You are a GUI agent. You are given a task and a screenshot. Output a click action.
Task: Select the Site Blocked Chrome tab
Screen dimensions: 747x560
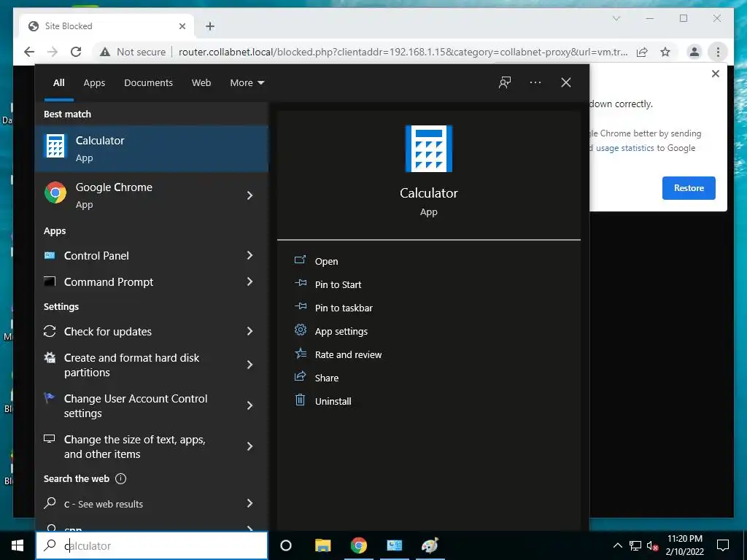[107, 26]
